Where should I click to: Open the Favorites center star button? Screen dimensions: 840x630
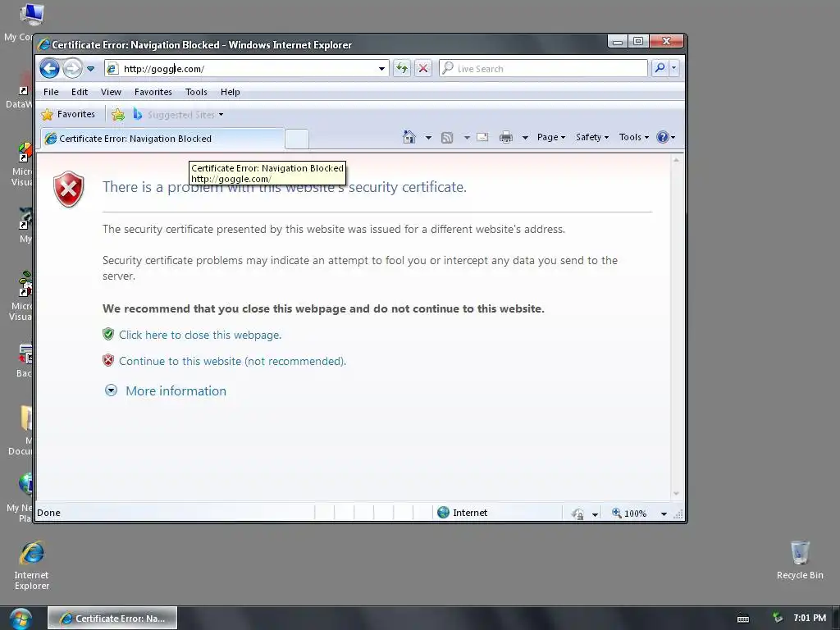pyautogui.click(x=68, y=114)
